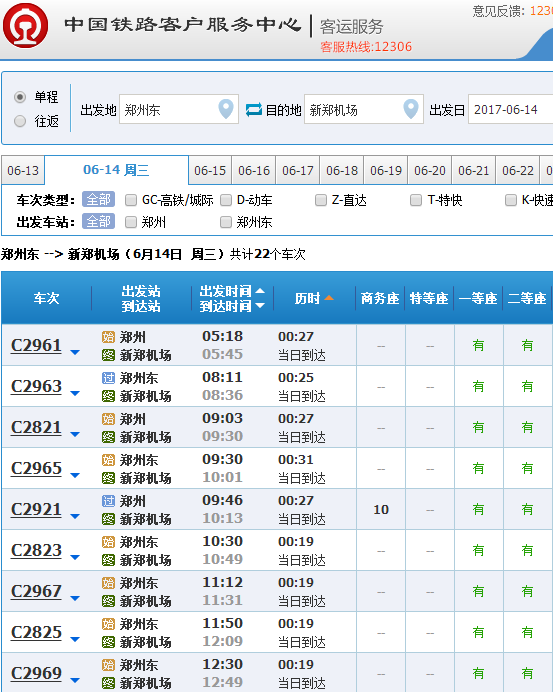Click the 06-14 周三 active date tab
This screenshot has height=692, width=553.
tap(117, 170)
